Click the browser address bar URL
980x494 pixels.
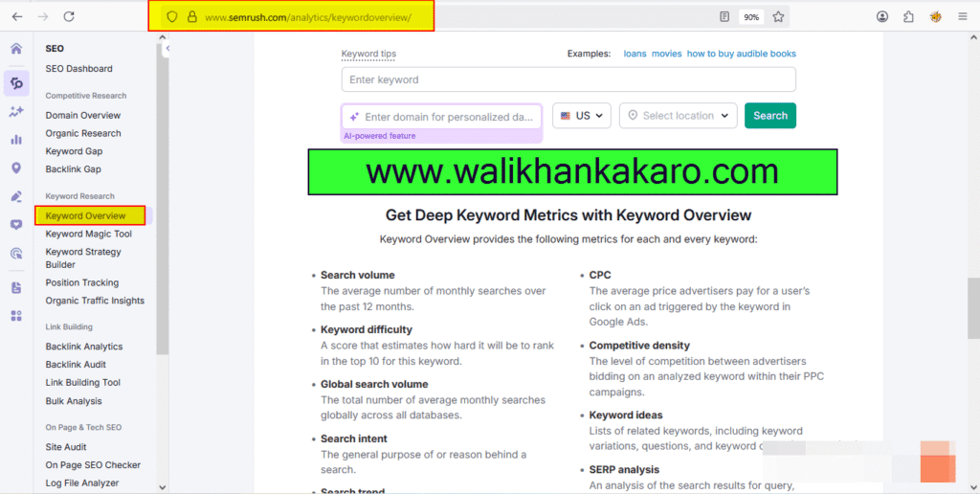point(308,17)
